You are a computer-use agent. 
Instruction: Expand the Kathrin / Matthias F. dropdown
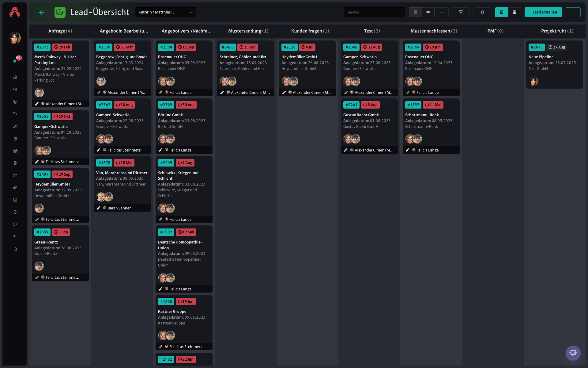pyautogui.click(x=165, y=12)
